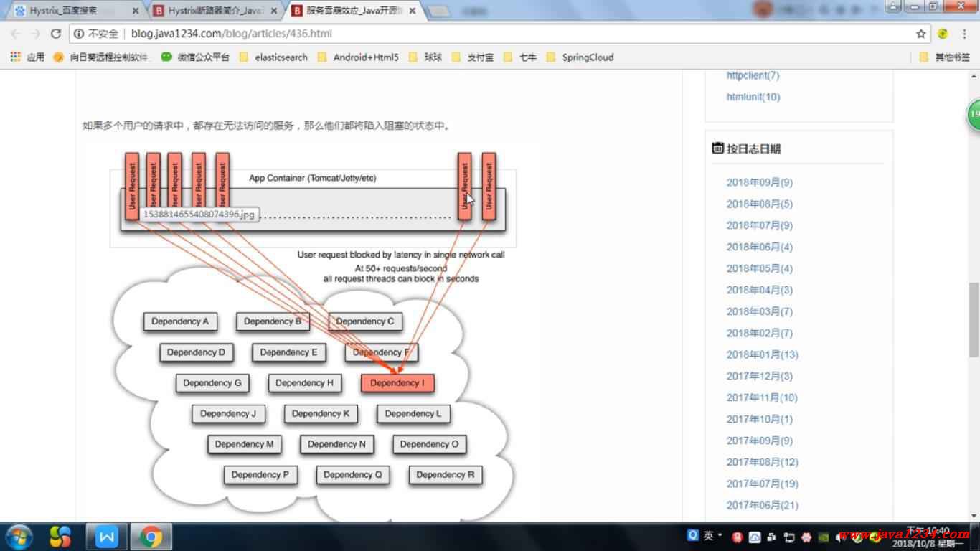Open the 2018年02月(7) archive
980x551 pixels.
(760, 333)
